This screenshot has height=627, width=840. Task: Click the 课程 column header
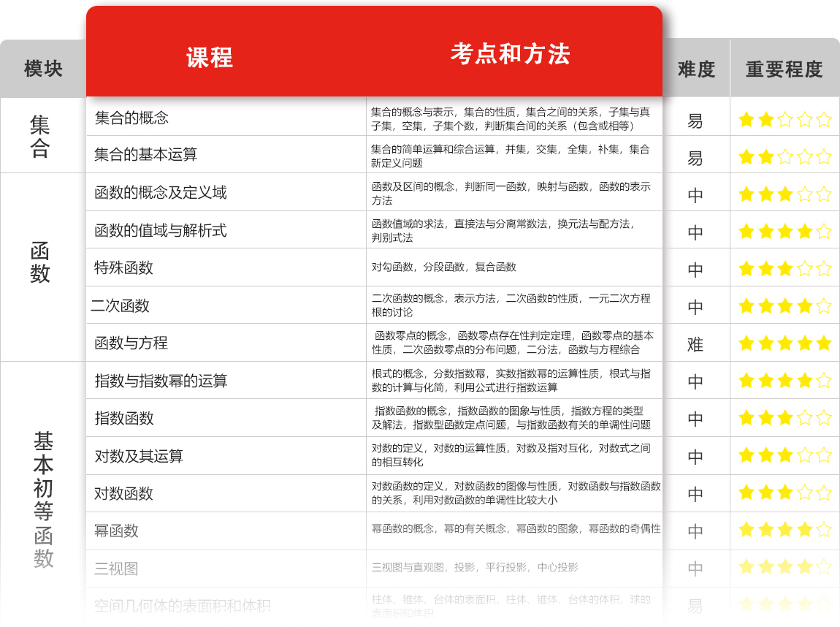coord(210,57)
